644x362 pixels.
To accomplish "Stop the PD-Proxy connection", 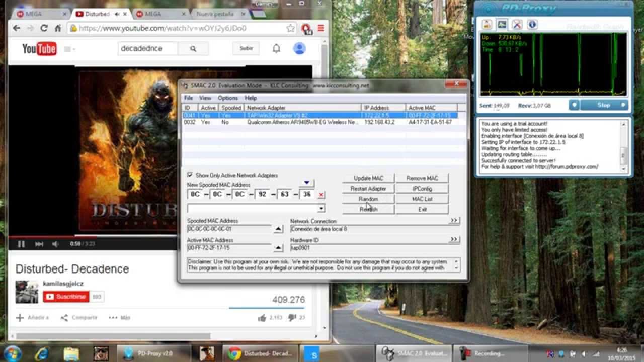I will 604,105.
